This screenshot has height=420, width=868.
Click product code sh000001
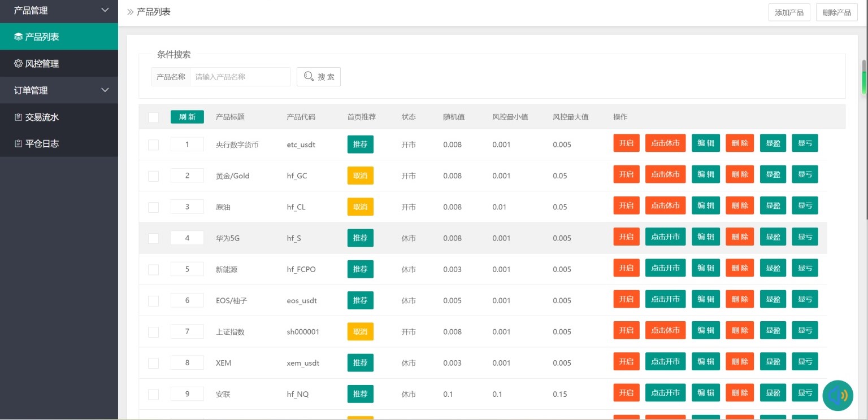303,332
